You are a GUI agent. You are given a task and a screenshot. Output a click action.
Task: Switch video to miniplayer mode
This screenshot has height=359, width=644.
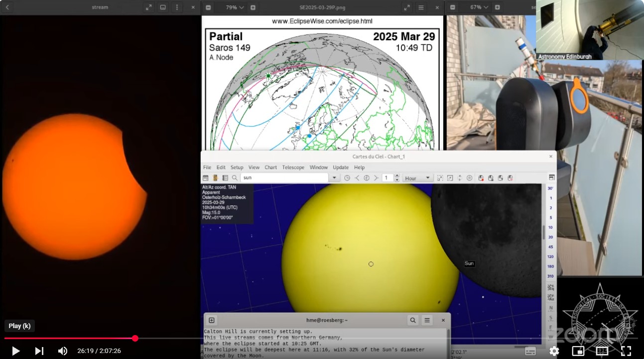tap(578, 351)
